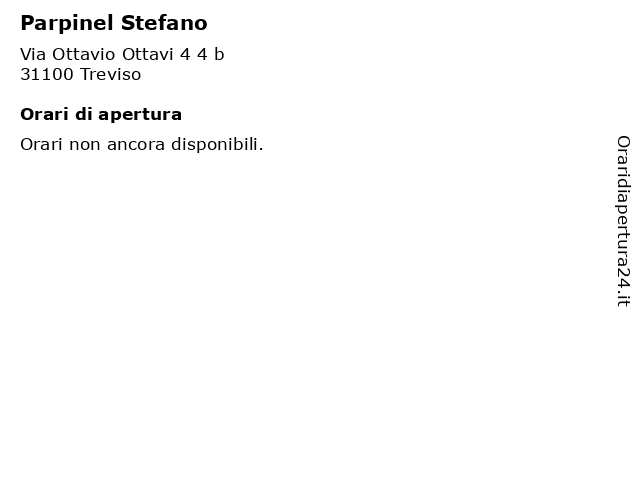Click the bold word Orari in heading
Viewport: 640px width, 480px height.
click(44, 115)
